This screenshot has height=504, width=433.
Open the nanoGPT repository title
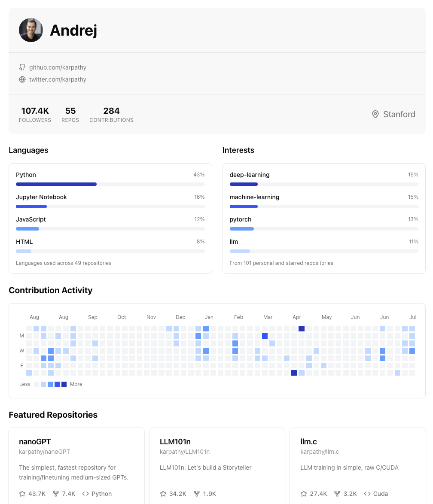35,441
